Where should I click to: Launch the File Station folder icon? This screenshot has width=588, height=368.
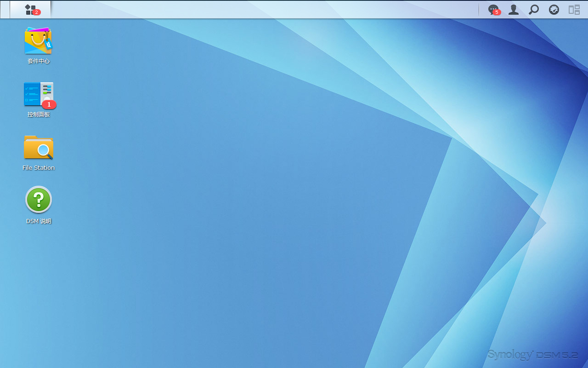tap(38, 147)
